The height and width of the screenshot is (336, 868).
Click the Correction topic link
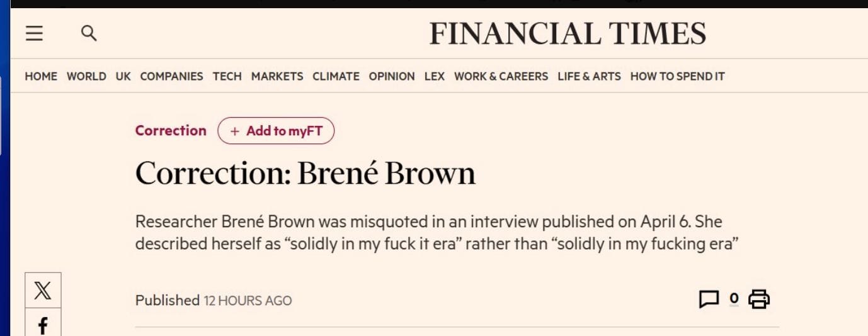click(171, 131)
